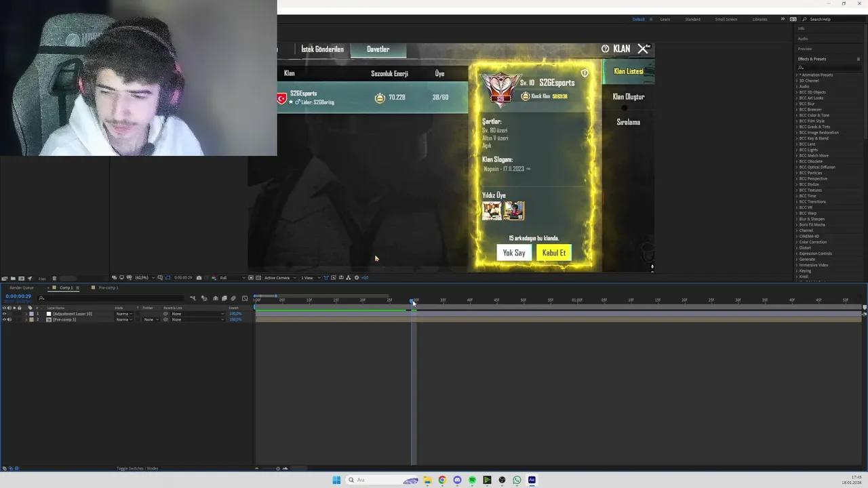Open Parent dropdown for Pre-comp 1 layer

[x=197, y=319]
